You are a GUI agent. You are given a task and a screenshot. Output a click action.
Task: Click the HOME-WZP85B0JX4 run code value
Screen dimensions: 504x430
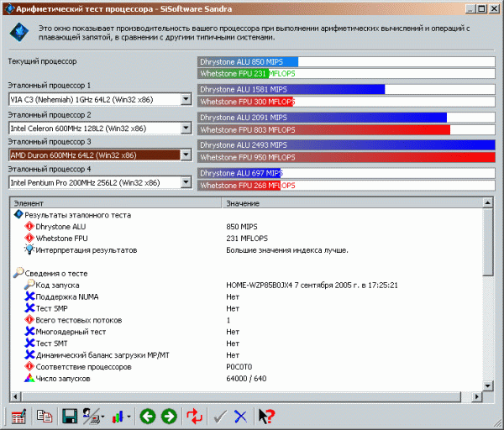(312, 285)
